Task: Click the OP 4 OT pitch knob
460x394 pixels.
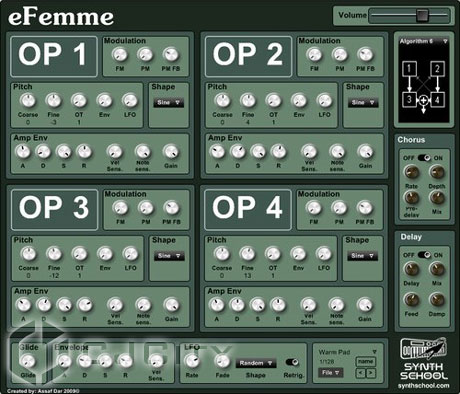Action: pyautogui.click(x=273, y=254)
